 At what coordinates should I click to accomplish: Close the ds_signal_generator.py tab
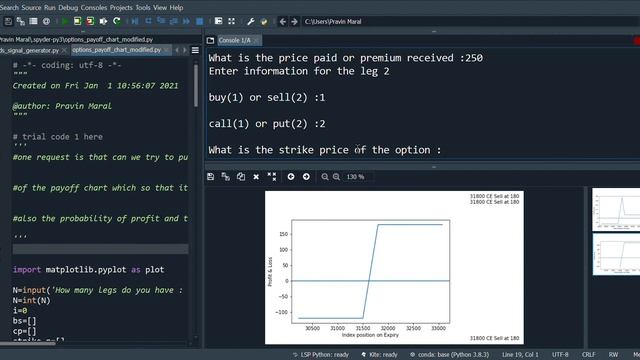click(x=64, y=50)
